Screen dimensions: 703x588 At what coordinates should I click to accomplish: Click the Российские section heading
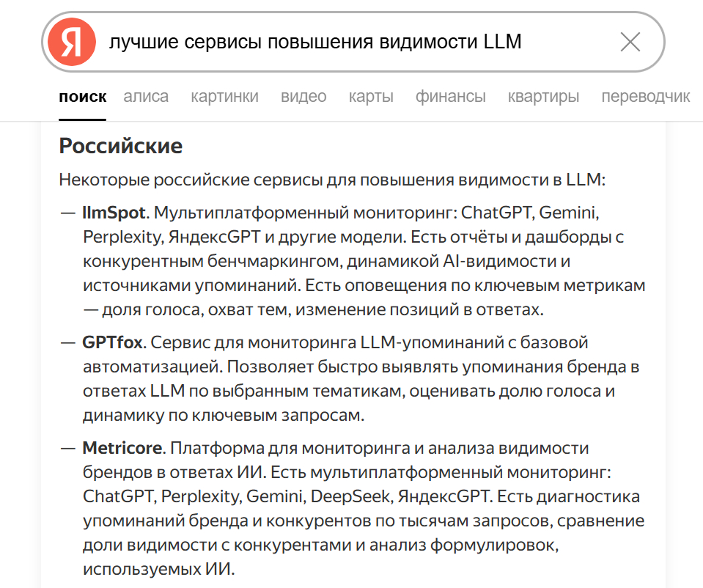click(120, 146)
